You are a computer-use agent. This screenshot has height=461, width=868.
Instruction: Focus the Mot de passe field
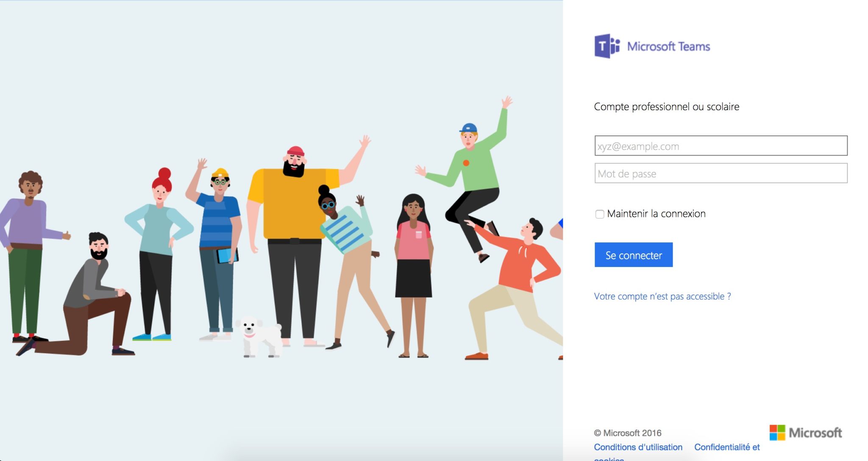click(721, 174)
